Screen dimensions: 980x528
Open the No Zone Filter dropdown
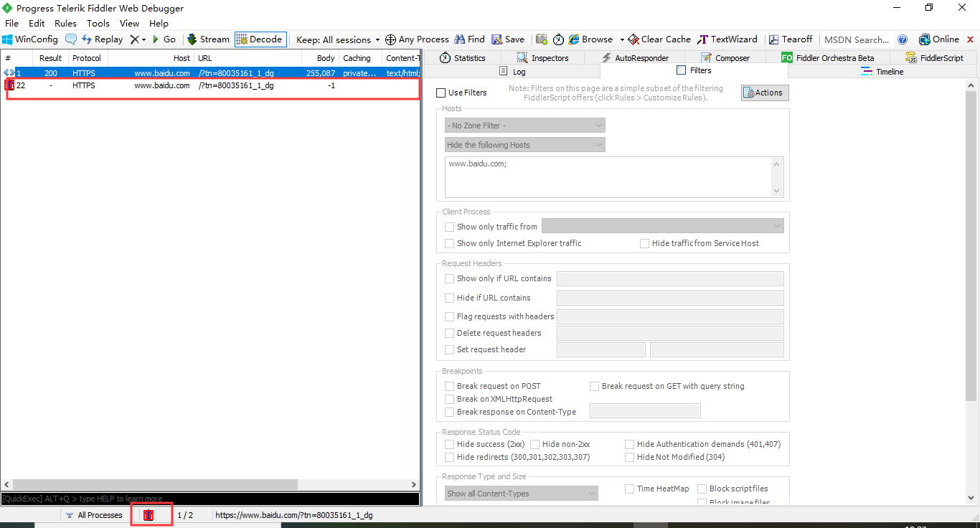525,126
